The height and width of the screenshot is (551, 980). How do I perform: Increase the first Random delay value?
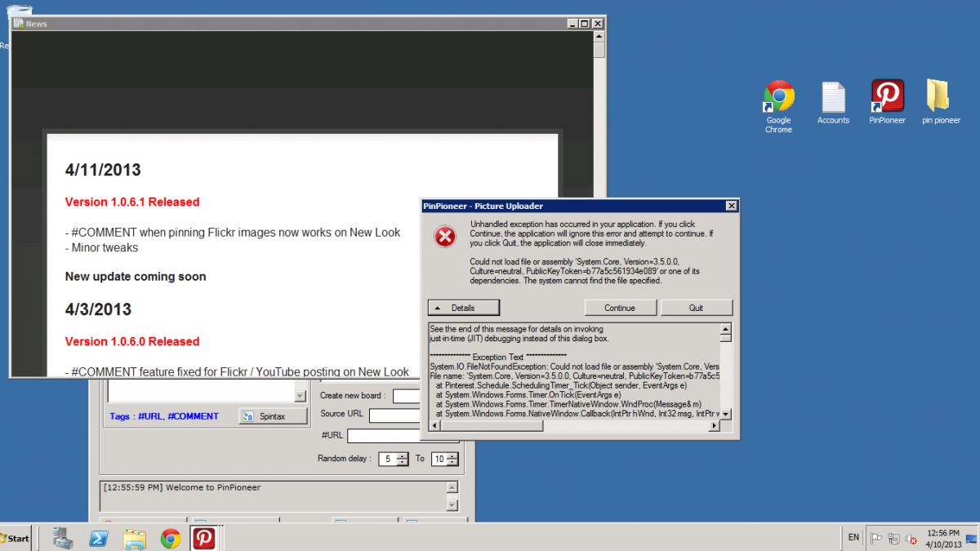tap(403, 455)
